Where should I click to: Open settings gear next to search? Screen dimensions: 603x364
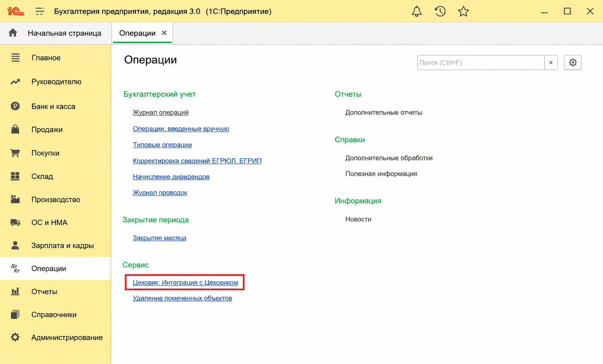coord(573,62)
